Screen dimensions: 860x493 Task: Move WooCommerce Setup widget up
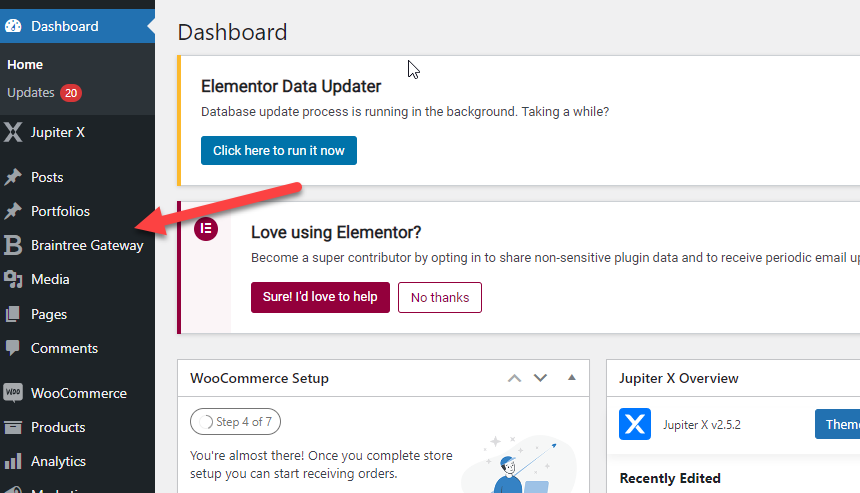(x=514, y=378)
